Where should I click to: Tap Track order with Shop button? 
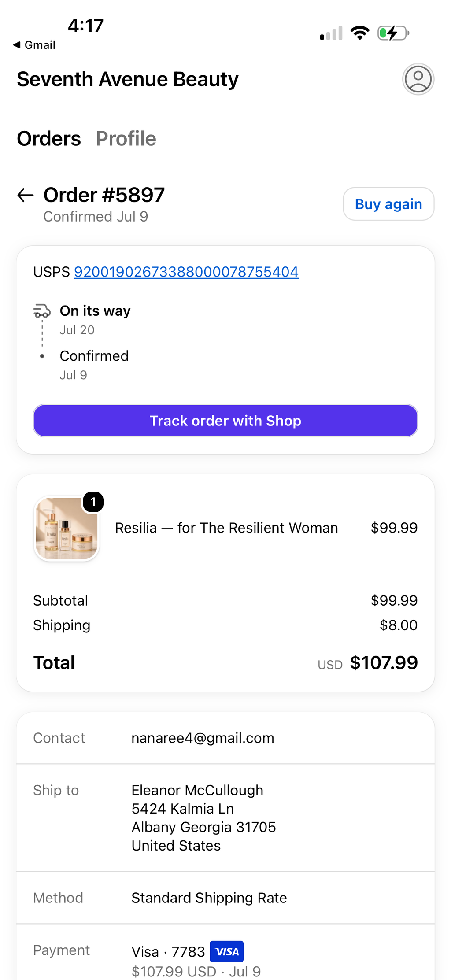pos(225,421)
